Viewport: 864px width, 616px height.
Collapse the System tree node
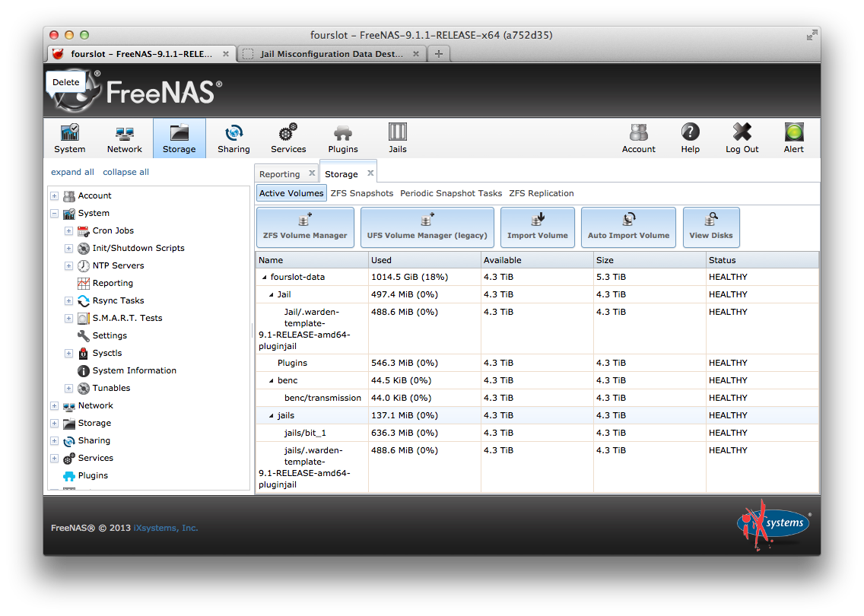[55, 213]
